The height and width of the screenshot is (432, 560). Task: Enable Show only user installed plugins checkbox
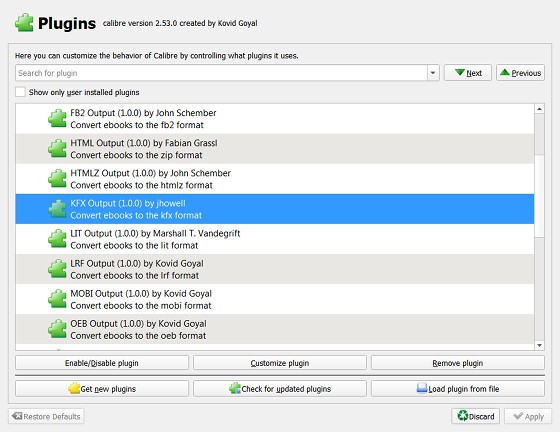coord(20,92)
